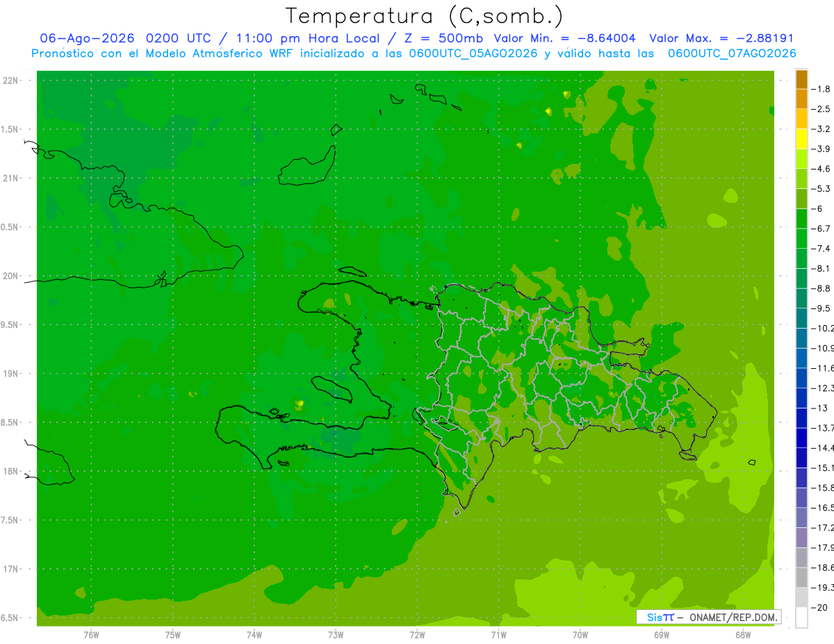Click the Valor Max. = -2.88191 value
834x644 pixels.
[721, 38]
